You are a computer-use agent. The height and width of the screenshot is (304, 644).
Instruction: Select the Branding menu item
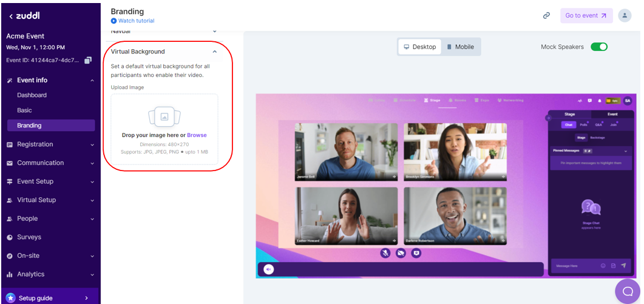(51, 125)
